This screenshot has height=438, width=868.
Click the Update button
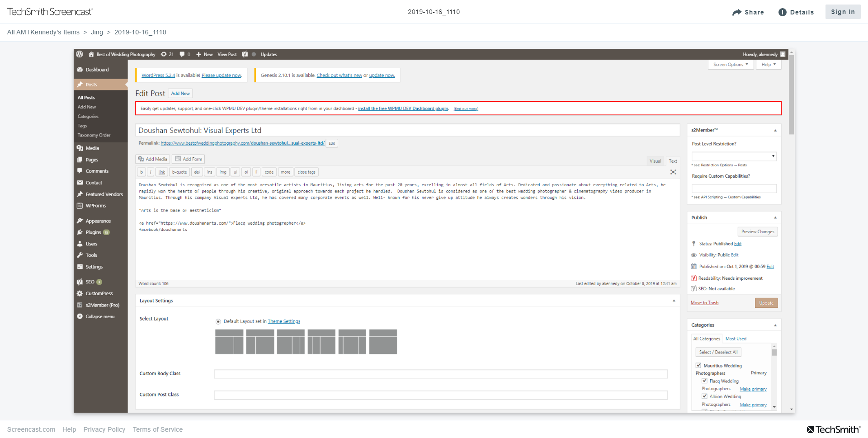[x=766, y=303]
